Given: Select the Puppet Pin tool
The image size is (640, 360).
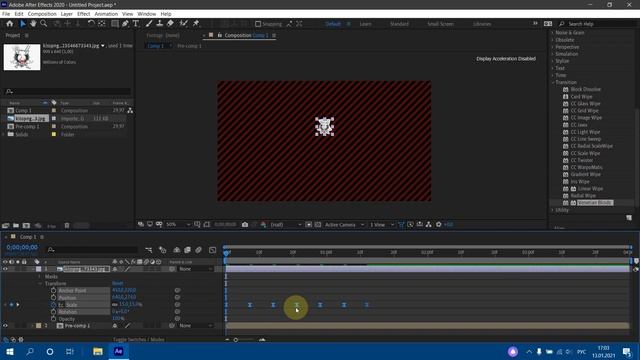Looking at the screenshot, I should pyautogui.click(x=196, y=24).
